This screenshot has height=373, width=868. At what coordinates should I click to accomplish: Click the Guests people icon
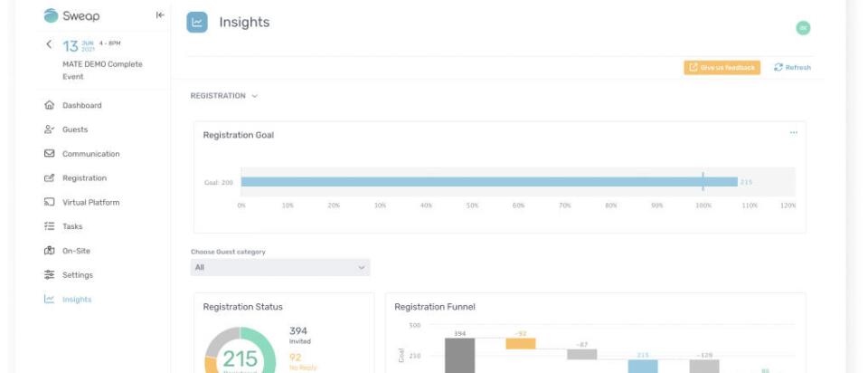[50, 129]
